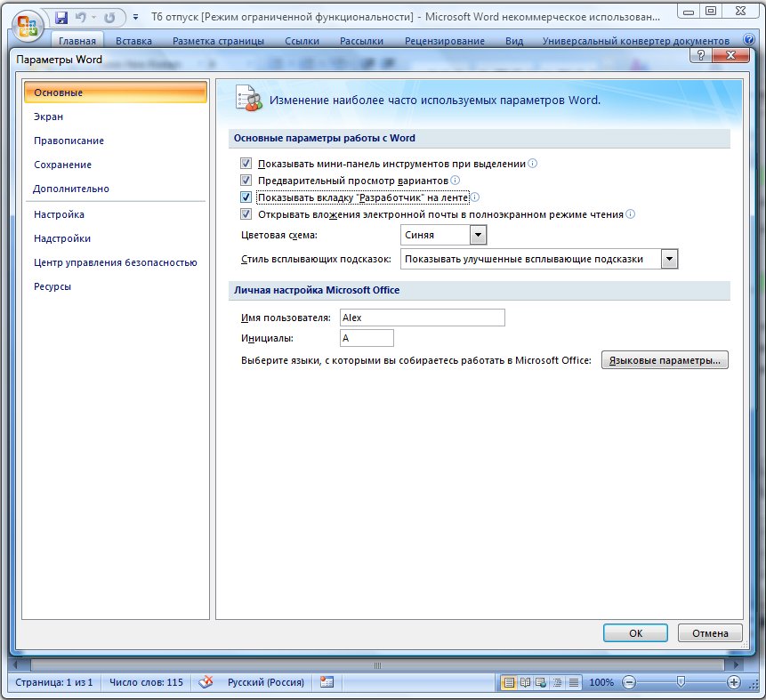Viewport: 766px width, 700px height.
Task: Click the info icon next to mini-toolbar option
Action: (x=533, y=163)
